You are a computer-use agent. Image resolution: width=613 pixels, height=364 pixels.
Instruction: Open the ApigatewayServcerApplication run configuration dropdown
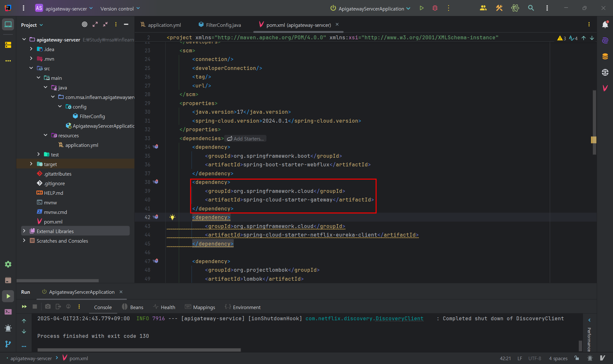click(370, 9)
